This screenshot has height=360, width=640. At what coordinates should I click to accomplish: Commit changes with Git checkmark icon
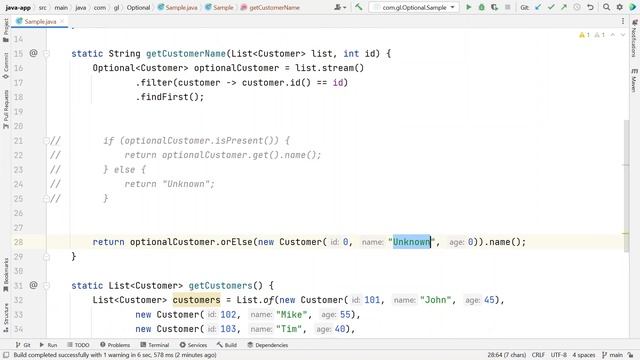pyautogui.click(x=551, y=7)
